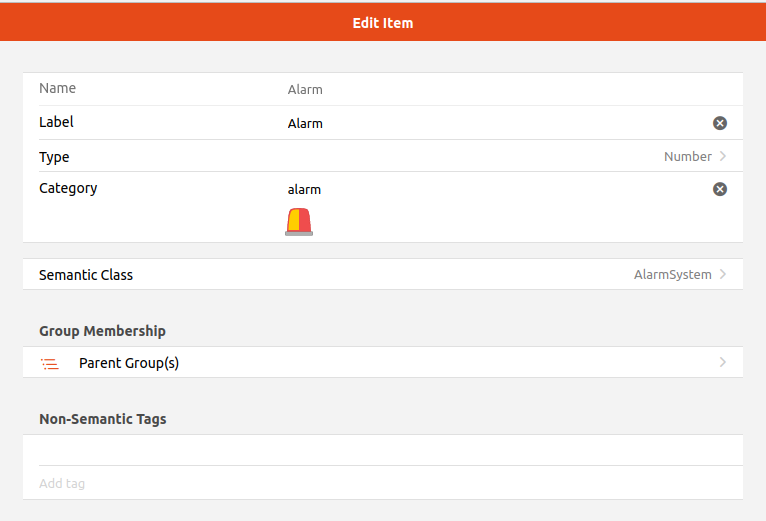The image size is (766, 521).
Task: Click the Non-Semantic Tags heading
Action: click(x=103, y=419)
